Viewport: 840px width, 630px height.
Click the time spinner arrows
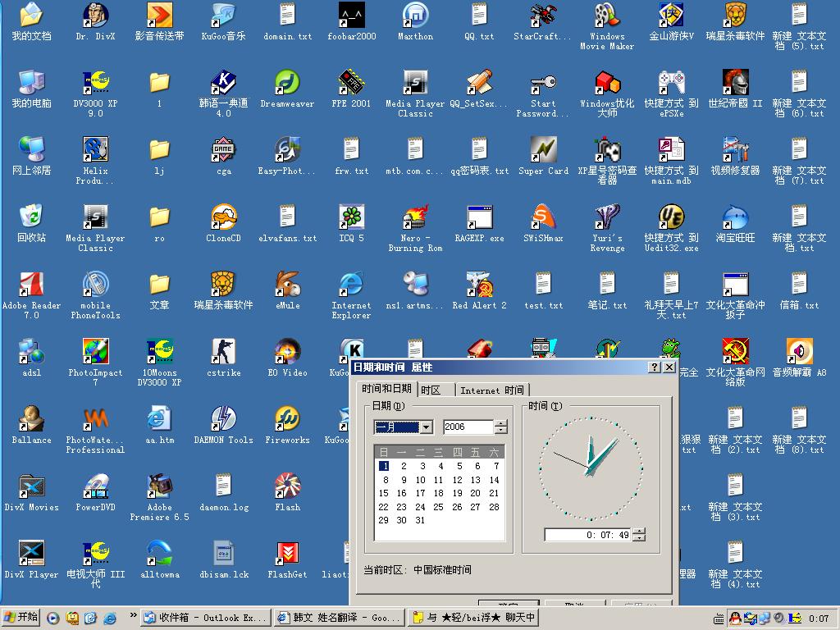pyautogui.click(x=639, y=535)
